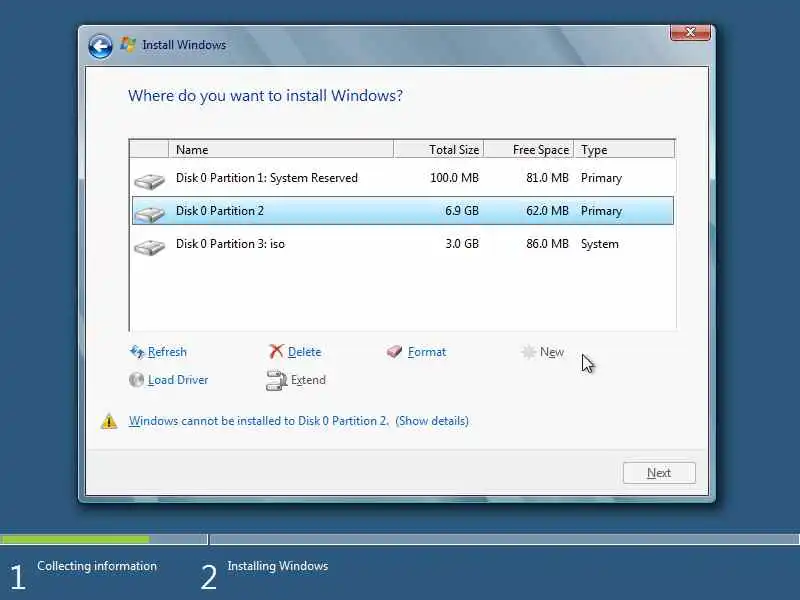Image resolution: width=800 pixels, height=600 pixels.
Task: Select the Disk 0 Partition 2 row
Action: [x=403, y=211]
